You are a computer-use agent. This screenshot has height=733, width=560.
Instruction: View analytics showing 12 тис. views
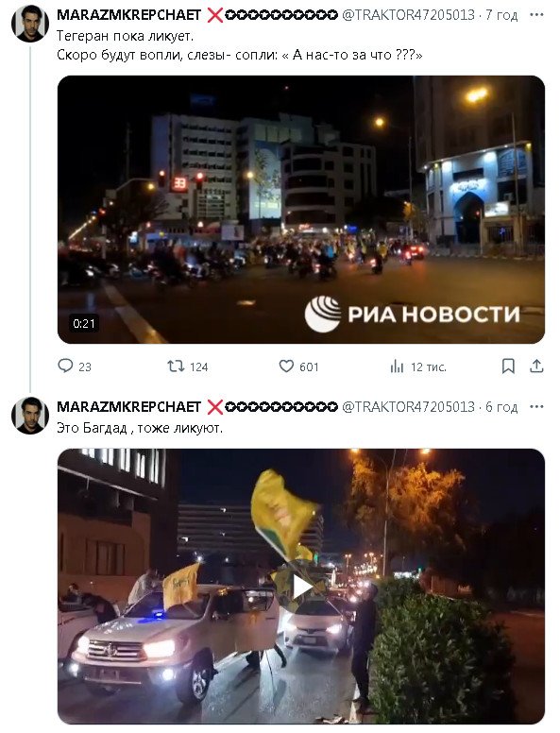418,366
